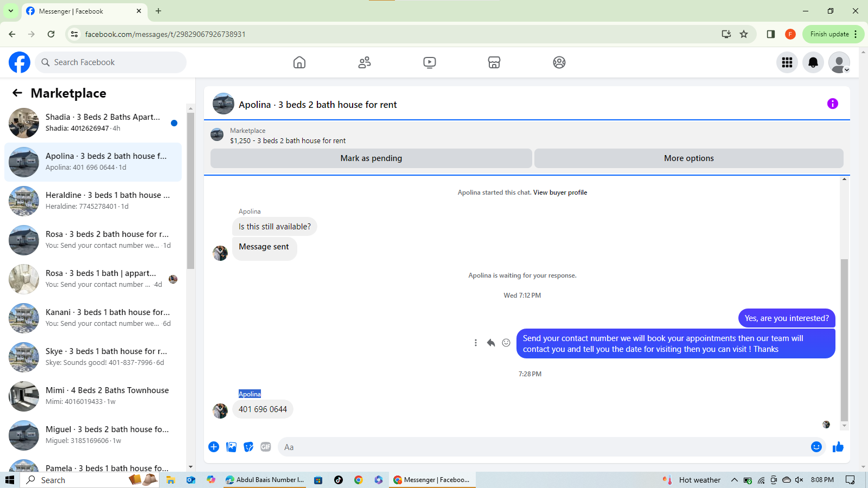Open Mimi 4 Beds 2 Baths Townhouse chat
868x488 pixels.
click(93, 396)
